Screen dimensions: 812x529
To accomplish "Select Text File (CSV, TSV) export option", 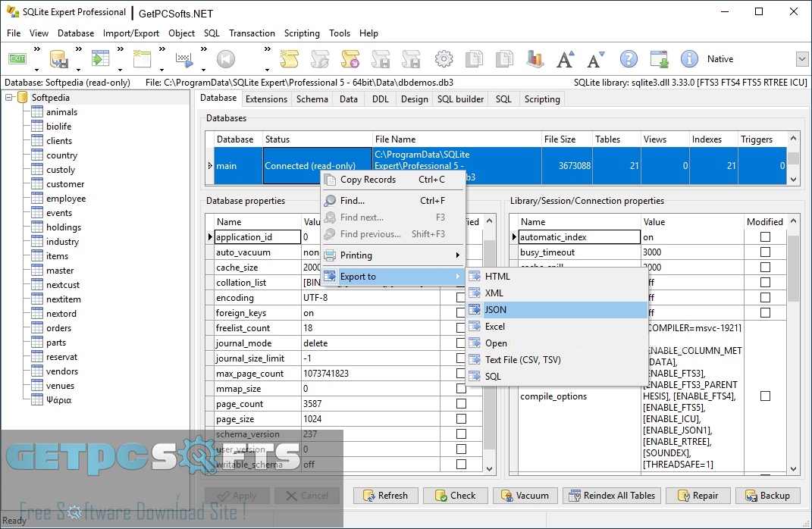I will (558, 360).
